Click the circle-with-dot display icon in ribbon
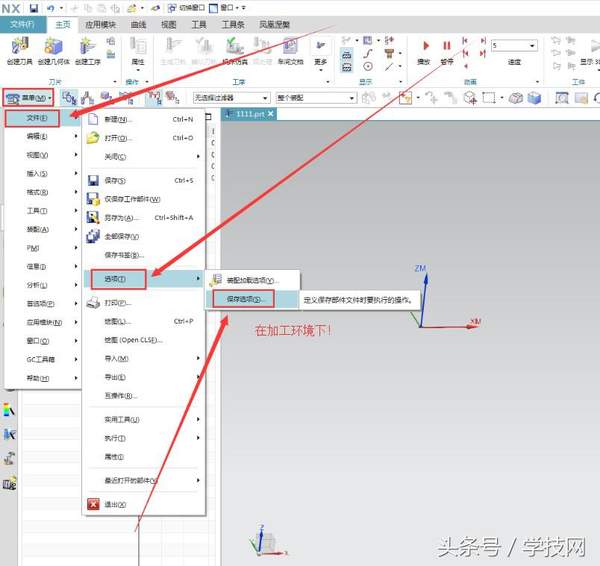600x566 pixels. pos(368,67)
